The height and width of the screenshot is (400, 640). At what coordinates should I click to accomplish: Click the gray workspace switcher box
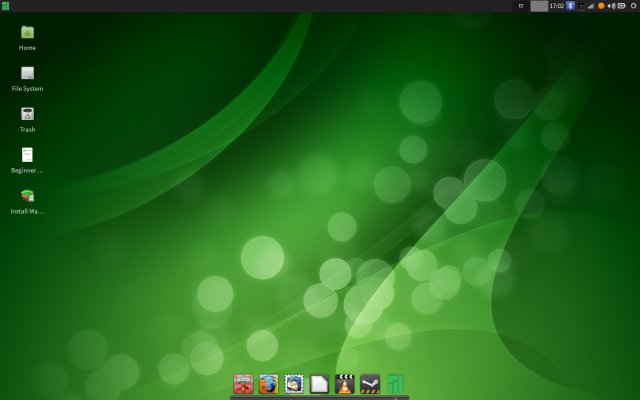(x=538, y=6)
